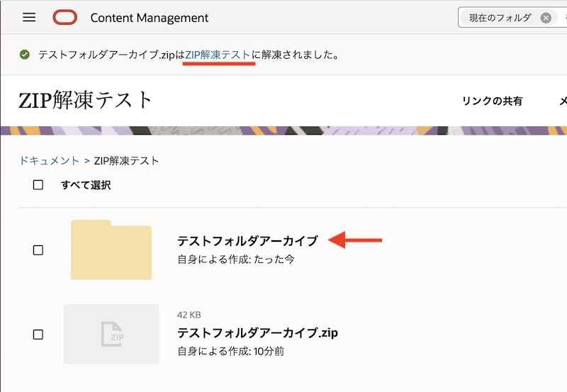Viewport: 567px width, 392px height.
Task: Open the テストフォルダアーカイブ folder icon
Action: pyautogui.click(x=111, y=250)
